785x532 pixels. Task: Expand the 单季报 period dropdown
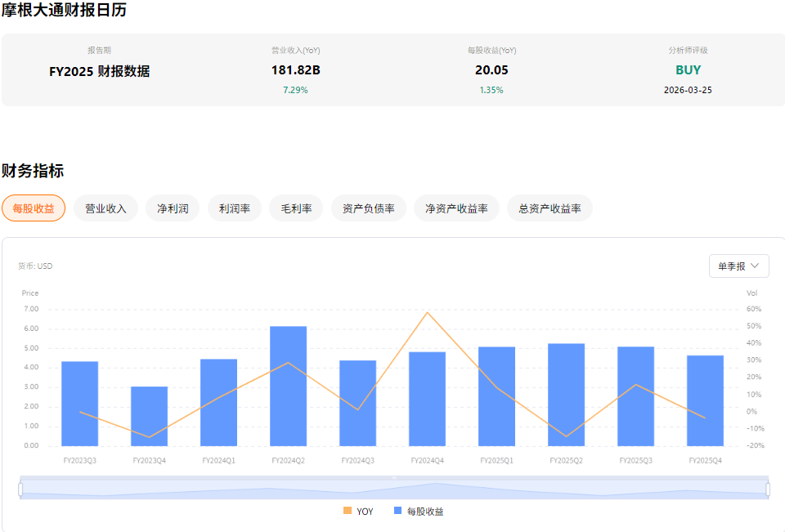[x=738, y=266]
